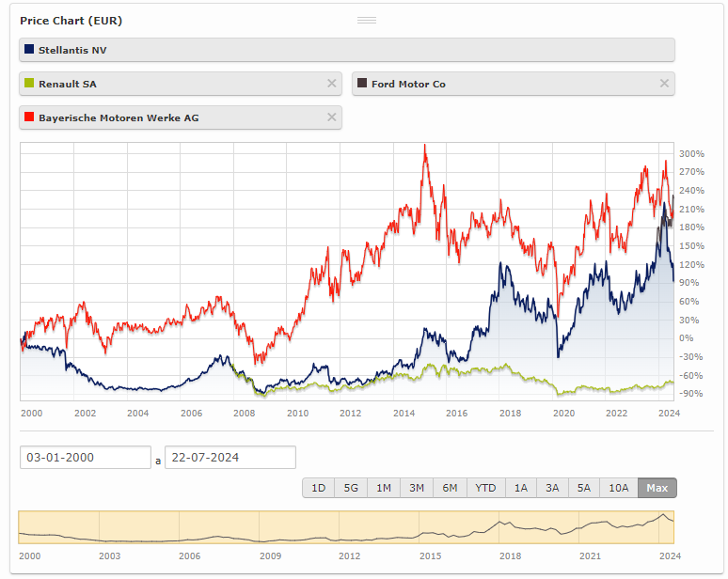Select Bayerische Motoren Werke AG legend label
This screenshot has width=728, height=579.
[119, 117]
